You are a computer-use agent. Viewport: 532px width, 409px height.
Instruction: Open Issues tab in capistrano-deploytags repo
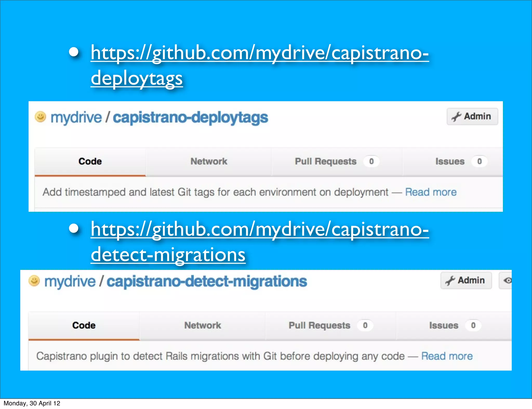pos(453,162)
